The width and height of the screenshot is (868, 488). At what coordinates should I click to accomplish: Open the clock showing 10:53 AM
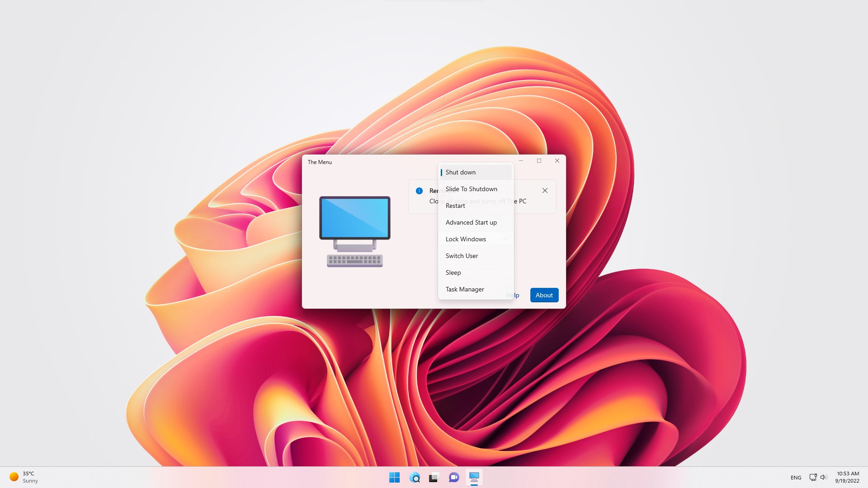[x=848, y=477]
